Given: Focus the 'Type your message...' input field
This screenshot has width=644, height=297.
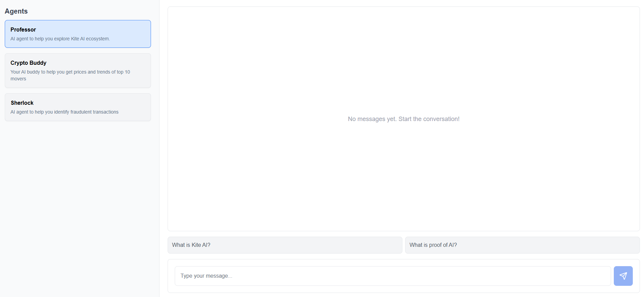Looking at the screenshot, I should (x=393, y=276).
